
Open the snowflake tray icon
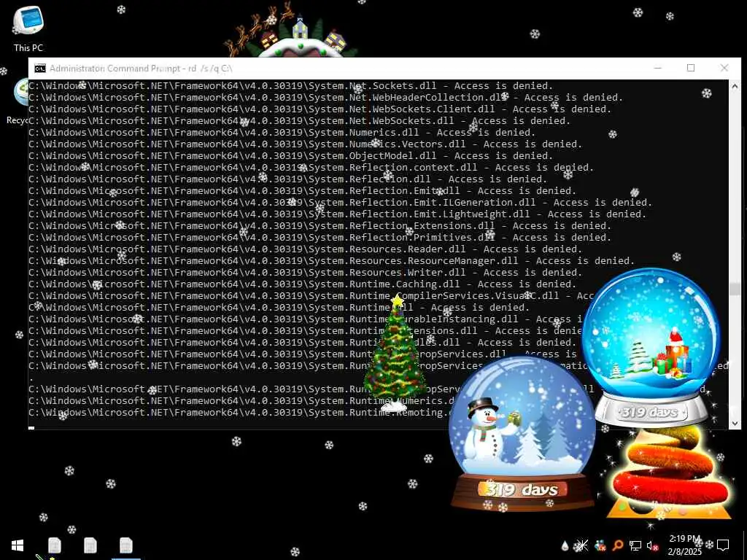click(581, 545)
